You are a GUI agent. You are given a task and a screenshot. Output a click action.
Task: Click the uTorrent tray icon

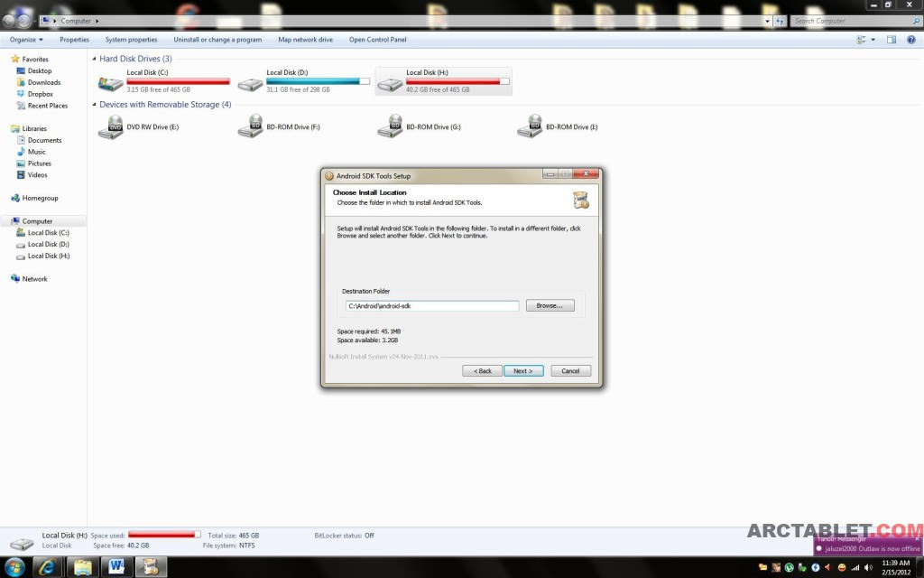coord(789,567)
